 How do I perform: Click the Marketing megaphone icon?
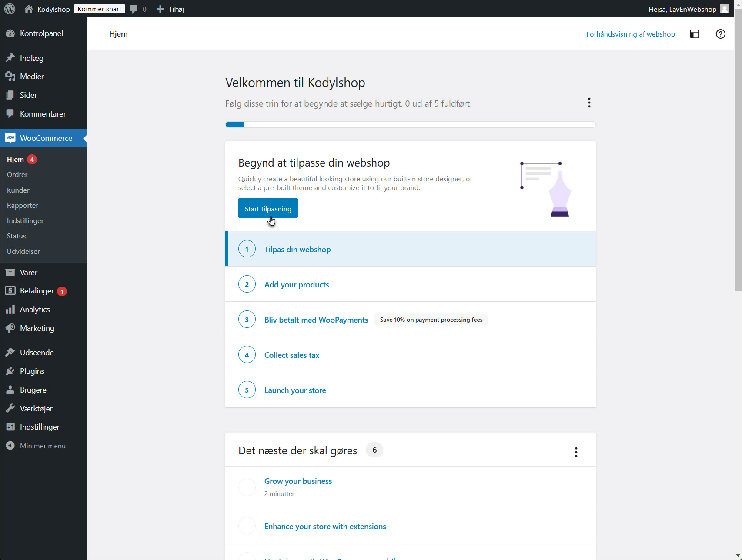pyautogui.click(x=10, y=328)
